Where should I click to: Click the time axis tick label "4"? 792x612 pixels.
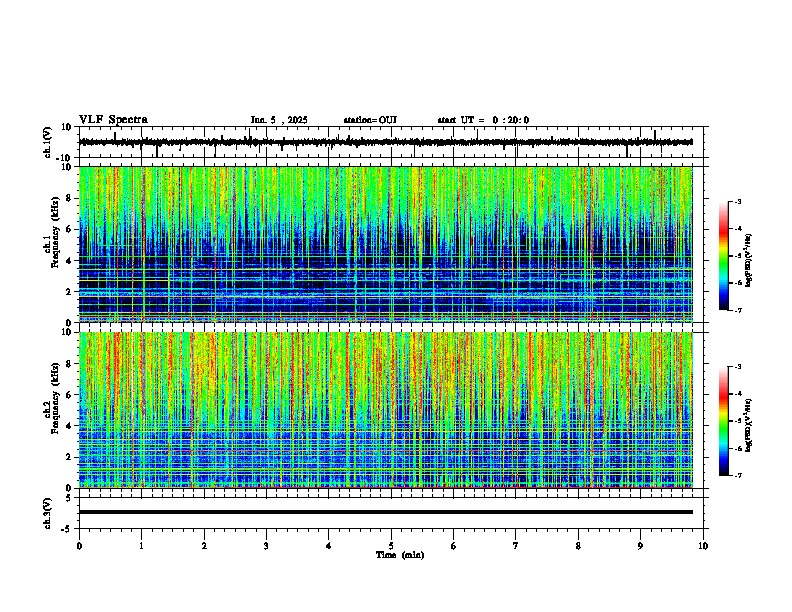329,546
